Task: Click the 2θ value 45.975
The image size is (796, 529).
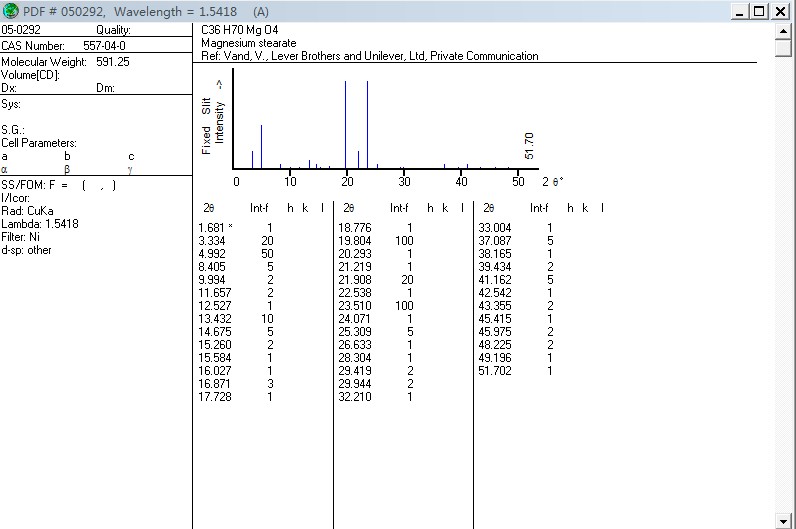Action: pyautogui.click(x=495, y=332)
